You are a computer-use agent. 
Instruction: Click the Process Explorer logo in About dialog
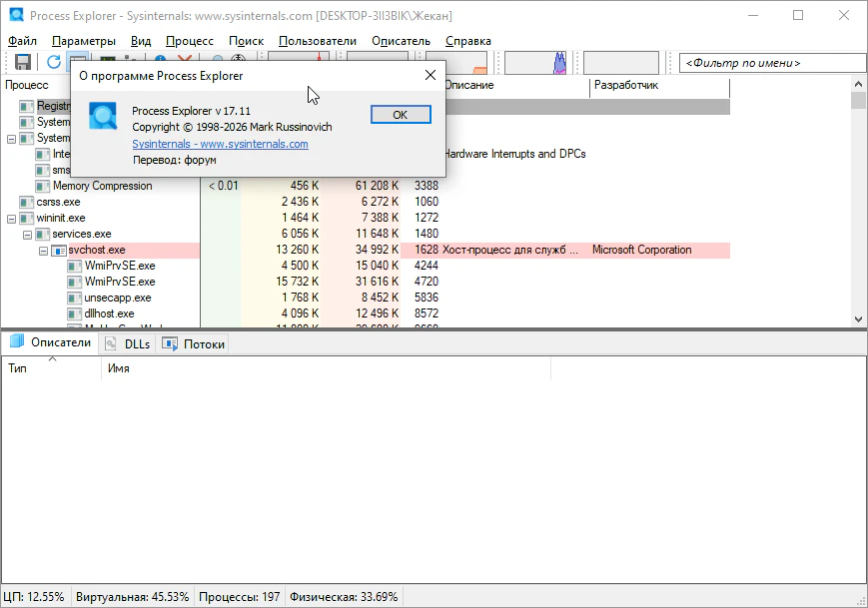tap(103, 116)
